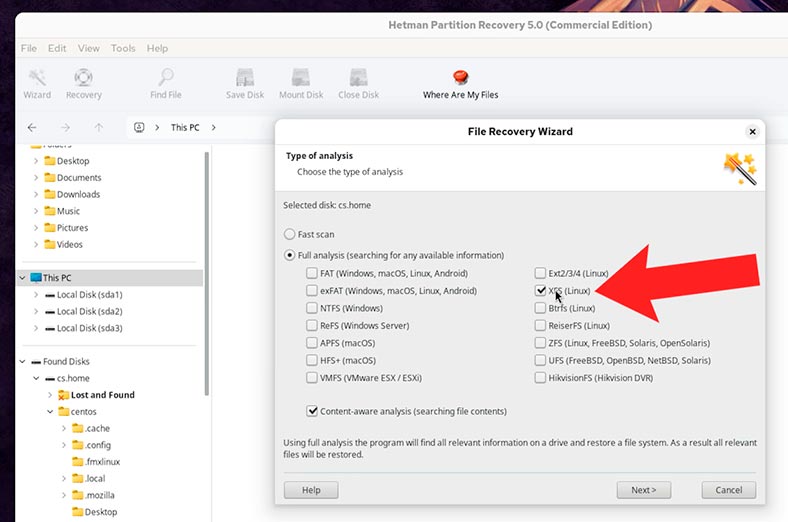This screenshot has width=788, height=522.
Task: Select the Music folder in tree
Action: tap(68, 211)
